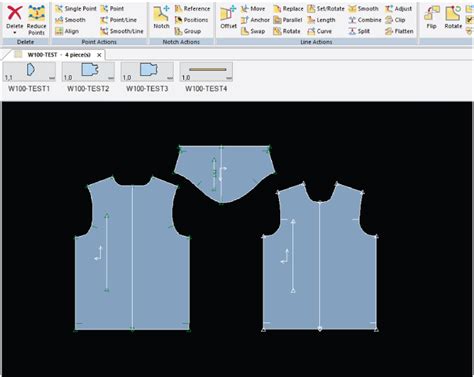Select the Flatten line action
This screenshot has width=474, height=377.
(399, 31)
